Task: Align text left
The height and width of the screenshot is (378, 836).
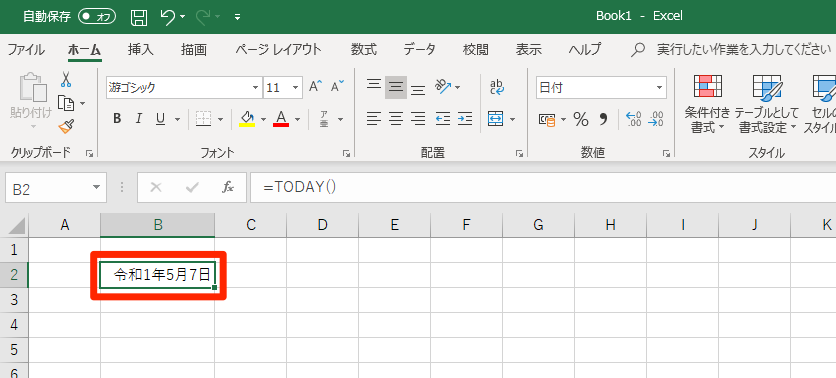Action: pyautogui.click(x=374, y=119)
